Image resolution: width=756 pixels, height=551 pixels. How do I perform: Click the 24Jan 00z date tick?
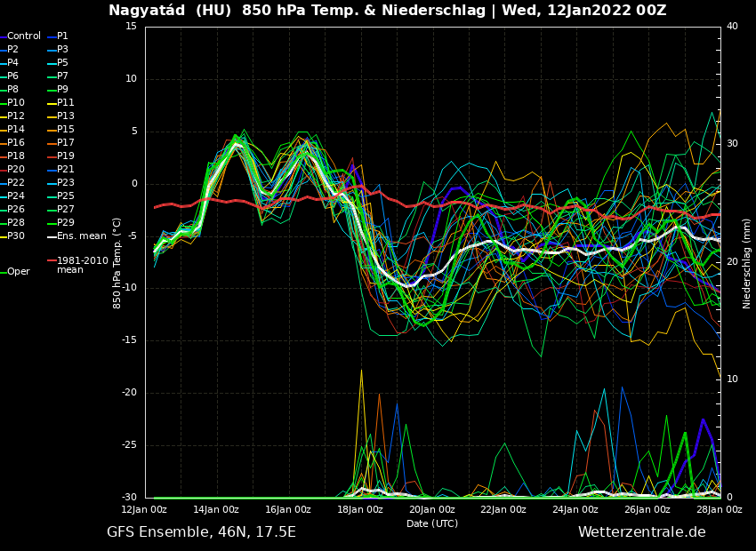pyautogui.click(x=575, y=510)
